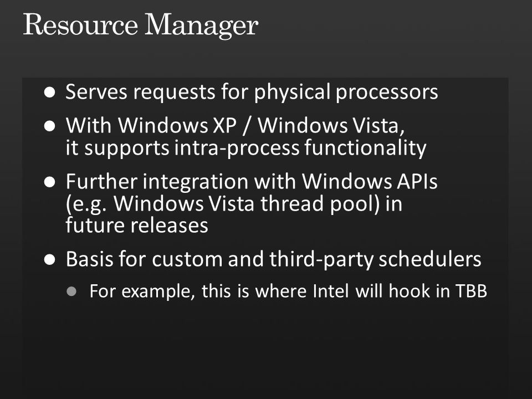Image resolution: width=532 pixels, height=399 pixels.
Task: Click the text 'Further integration with Windows APIs'
Action: pyautogui.click(x=252, y=182)
